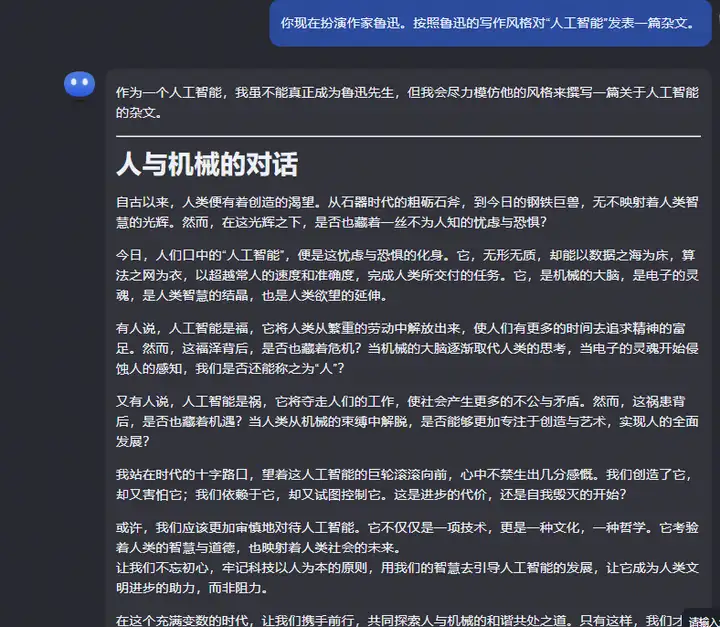720x627 pixels.
Task: Click the heading 人与机械的对话
Action: (x=207, y=164)
